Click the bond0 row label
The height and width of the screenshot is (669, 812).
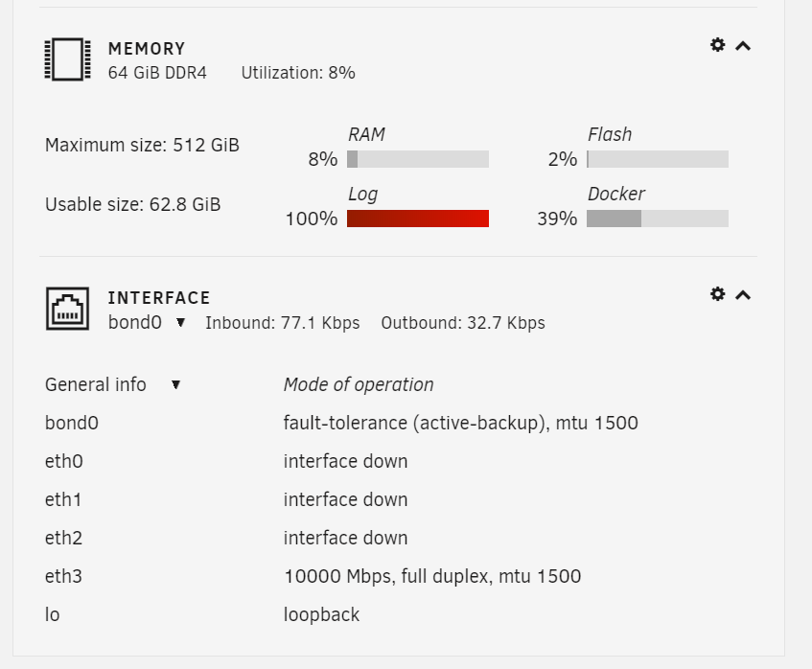click(72, 423)
